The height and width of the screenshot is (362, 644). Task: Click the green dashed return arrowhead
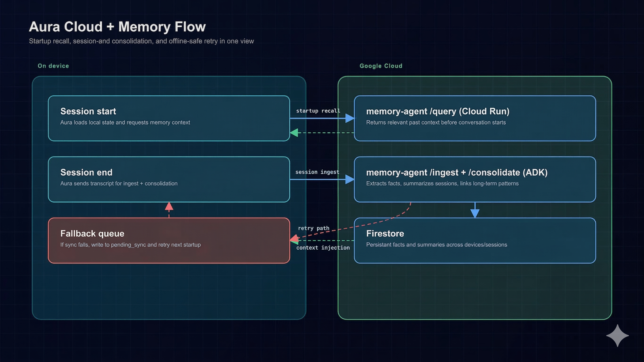(x=294, y=133)
